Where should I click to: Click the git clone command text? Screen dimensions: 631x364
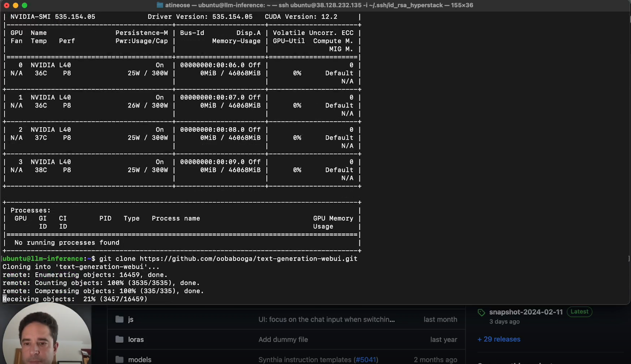(x=228, y=259)
